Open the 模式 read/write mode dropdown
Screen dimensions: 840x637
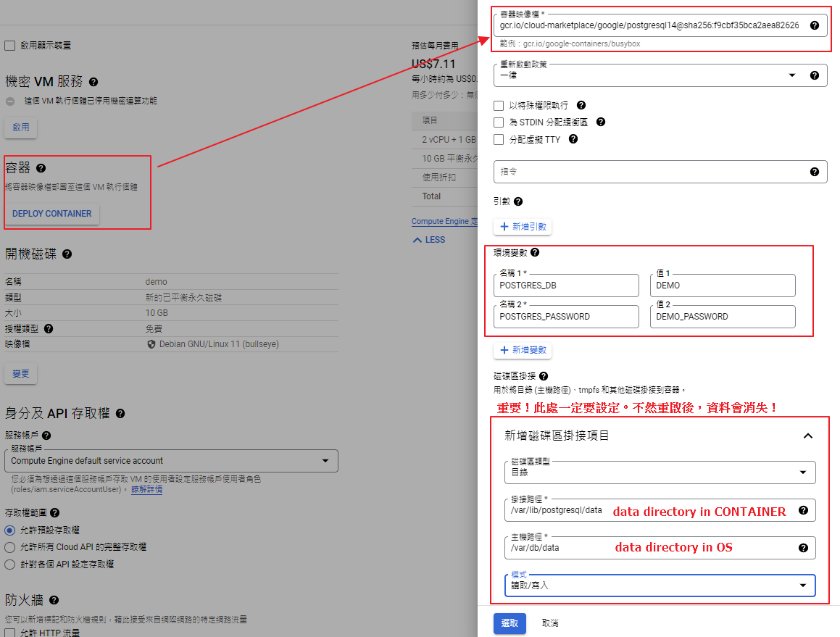[660, 586]
